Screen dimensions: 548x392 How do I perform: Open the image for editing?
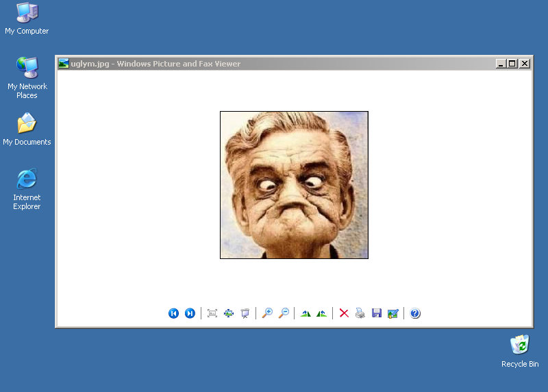(393, 314)
